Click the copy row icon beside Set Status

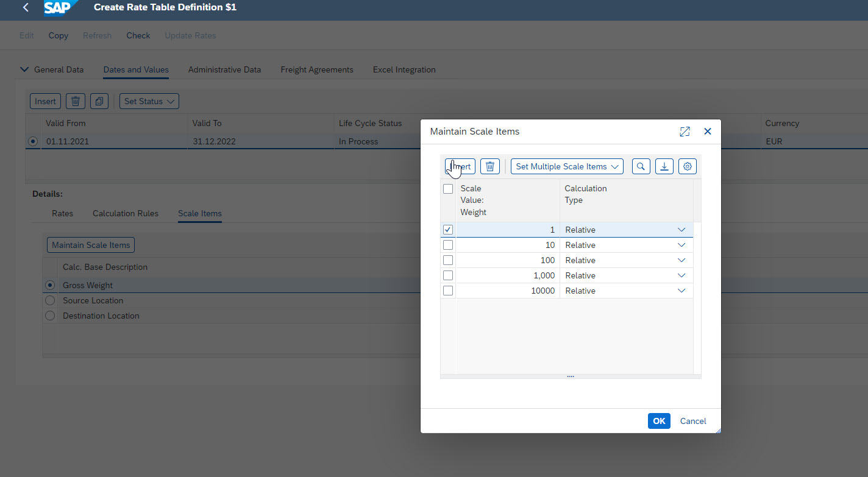point(99,101)
